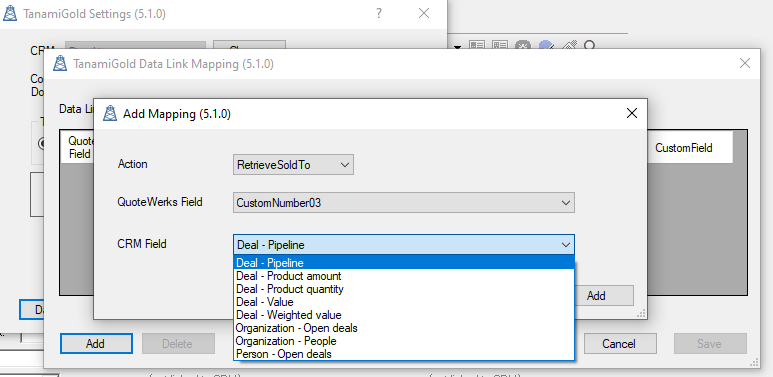Click TanamiGold Settings title bar tower icon
773x377 pixels.
click(10, 14)
